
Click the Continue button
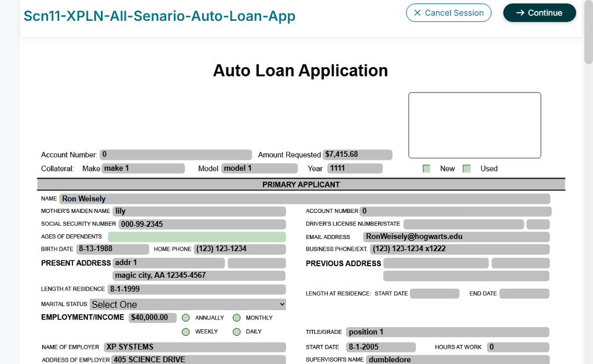(539, 13)
